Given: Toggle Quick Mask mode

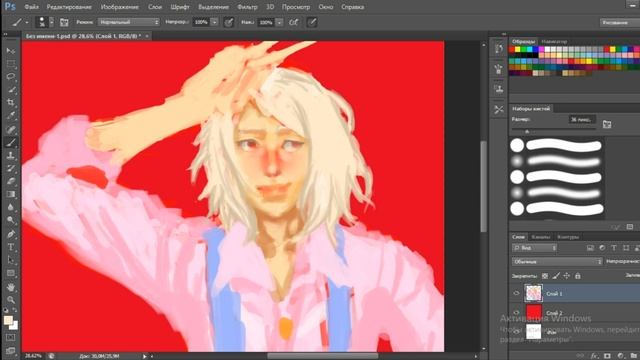Looking at the screenshot, I should coord(11,338).
